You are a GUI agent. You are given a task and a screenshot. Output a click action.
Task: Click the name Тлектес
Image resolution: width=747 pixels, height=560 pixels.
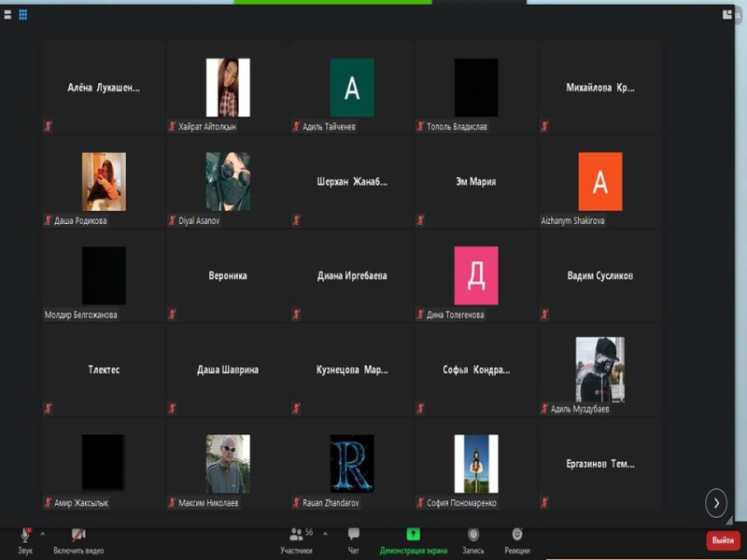coord(104,370)
